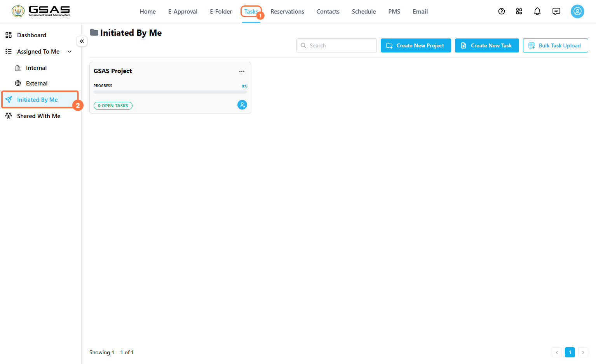Click the 0 OPEN TASKS badge

113,106
